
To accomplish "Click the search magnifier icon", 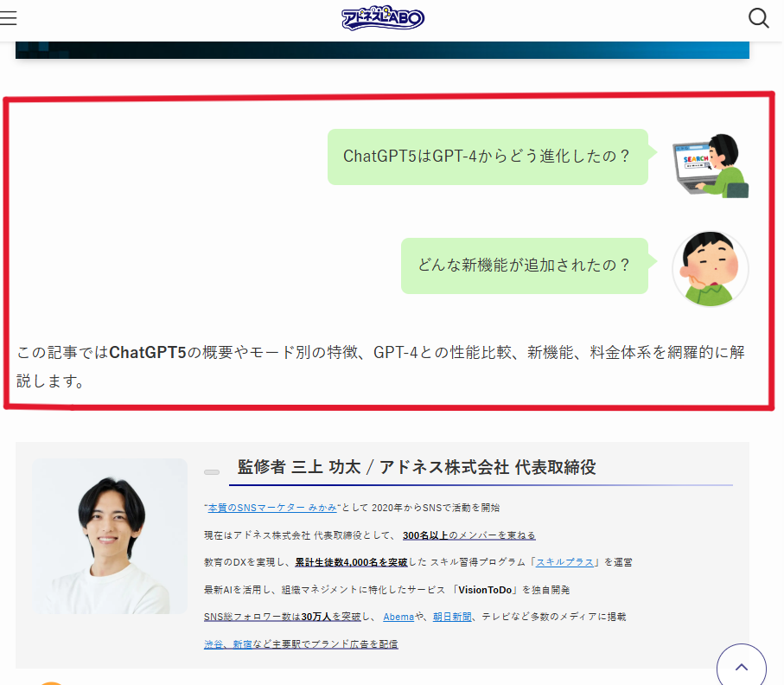I will (x=758, y=18).
